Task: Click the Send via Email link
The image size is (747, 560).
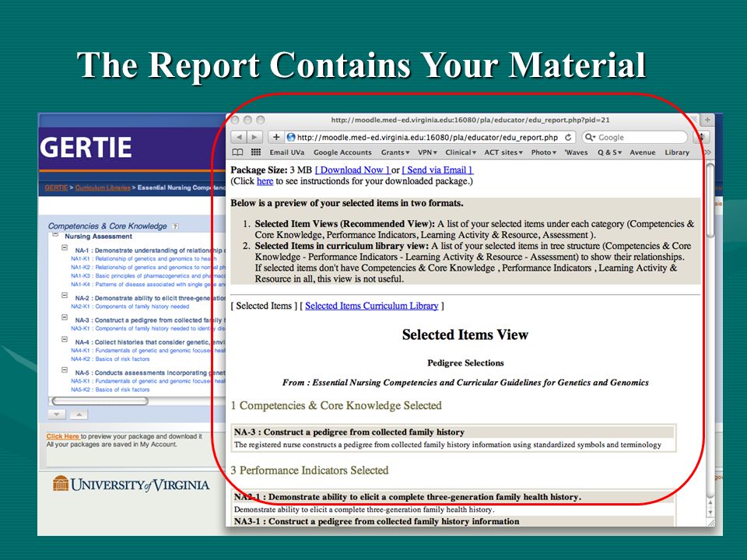Action: pyautogui.click(x=437, y=170)
